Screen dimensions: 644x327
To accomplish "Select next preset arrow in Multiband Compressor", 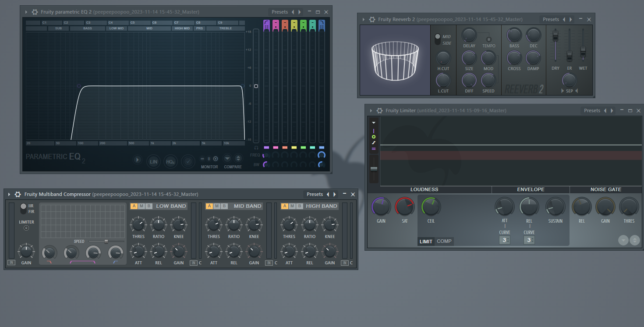I will 335,194.
